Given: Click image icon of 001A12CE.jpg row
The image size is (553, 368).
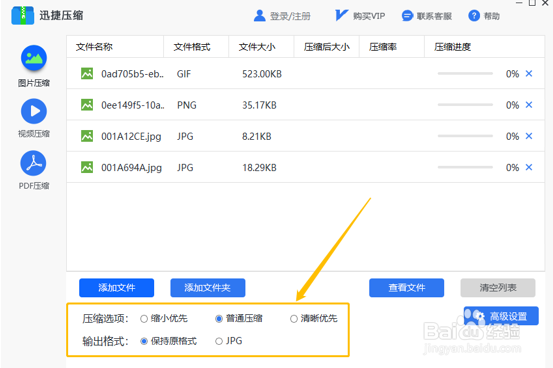Looking at the screenshot, I should 87,136.
